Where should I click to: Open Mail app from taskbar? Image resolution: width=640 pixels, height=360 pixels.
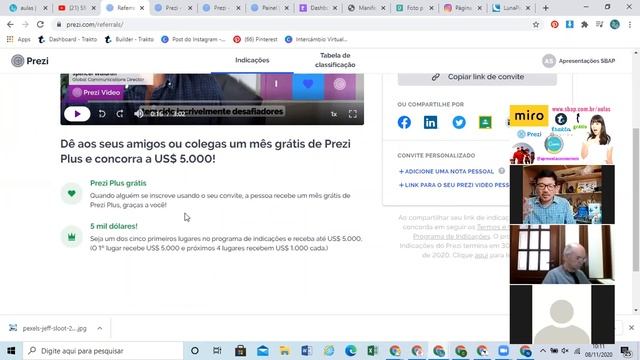[262, 351]
